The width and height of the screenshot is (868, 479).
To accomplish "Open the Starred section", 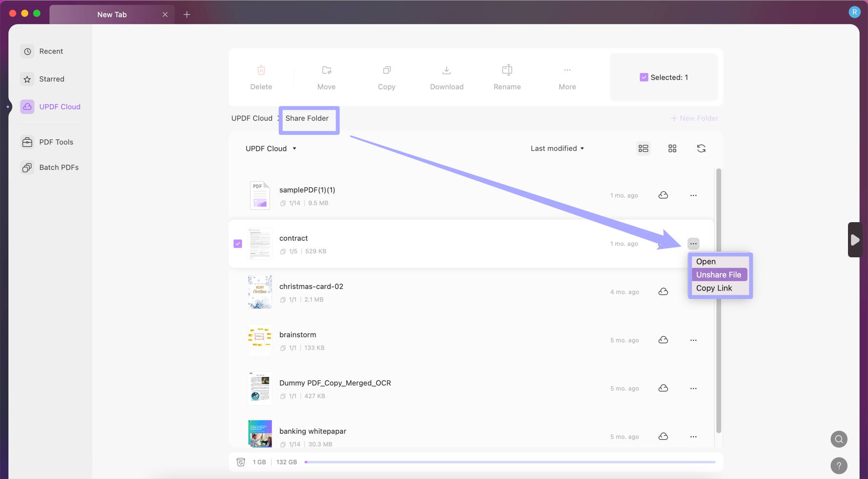I will coord(42,79).
